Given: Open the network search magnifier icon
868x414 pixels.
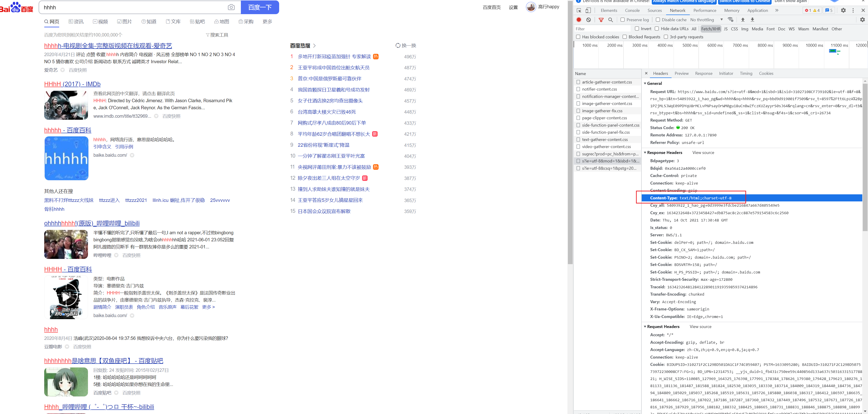Looking at the screenshot, I should [x=610, y=20].
